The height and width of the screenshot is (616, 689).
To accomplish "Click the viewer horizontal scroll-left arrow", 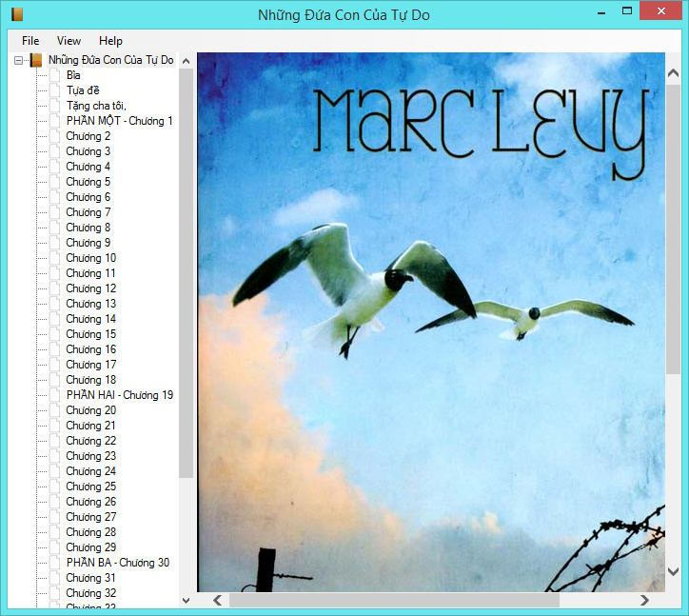I will pyautogui.click(x=218, y=600).
